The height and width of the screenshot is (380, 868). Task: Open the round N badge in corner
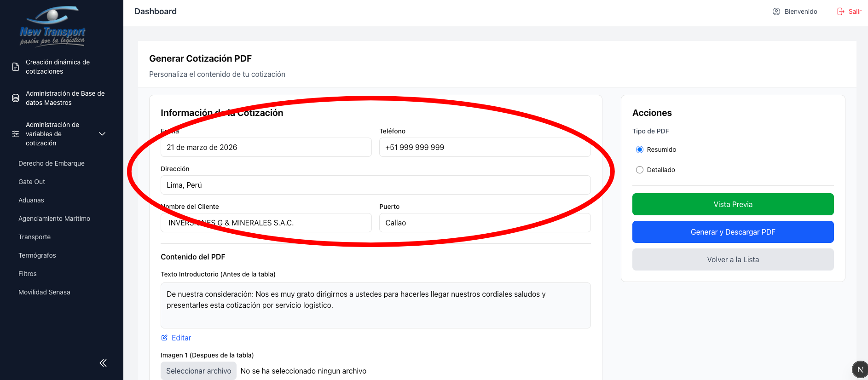(x=859, y=369)
